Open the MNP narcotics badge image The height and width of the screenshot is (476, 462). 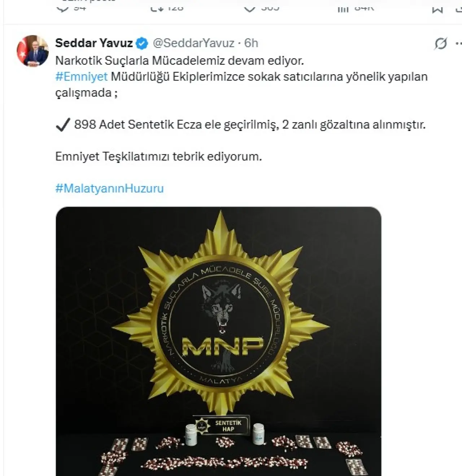[x=219, y=341]
